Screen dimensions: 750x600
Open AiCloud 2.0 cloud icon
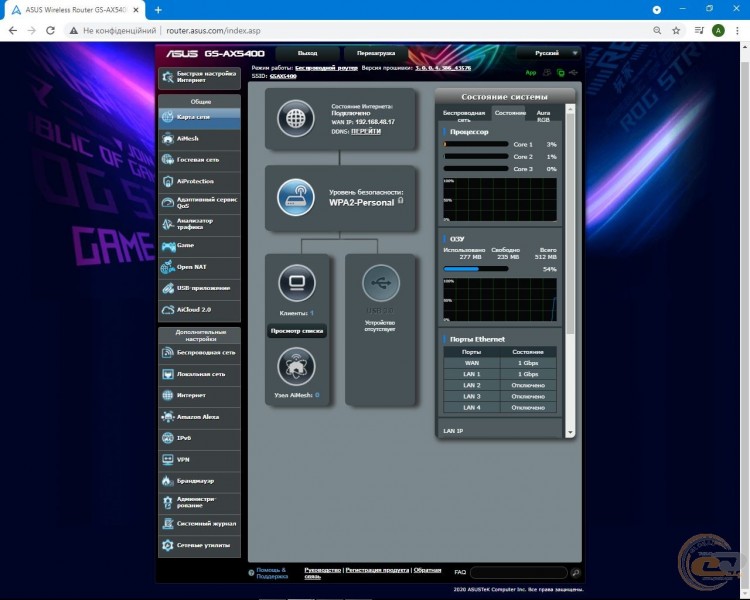167,310
